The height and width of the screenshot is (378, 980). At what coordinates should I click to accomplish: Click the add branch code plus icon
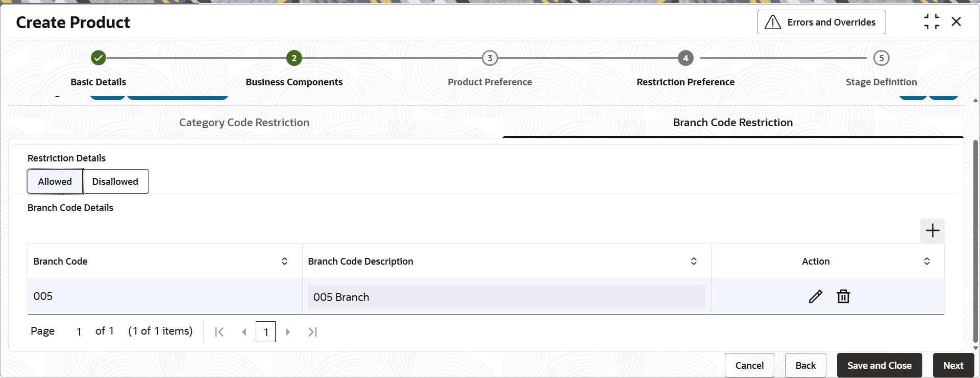(932, 231)
